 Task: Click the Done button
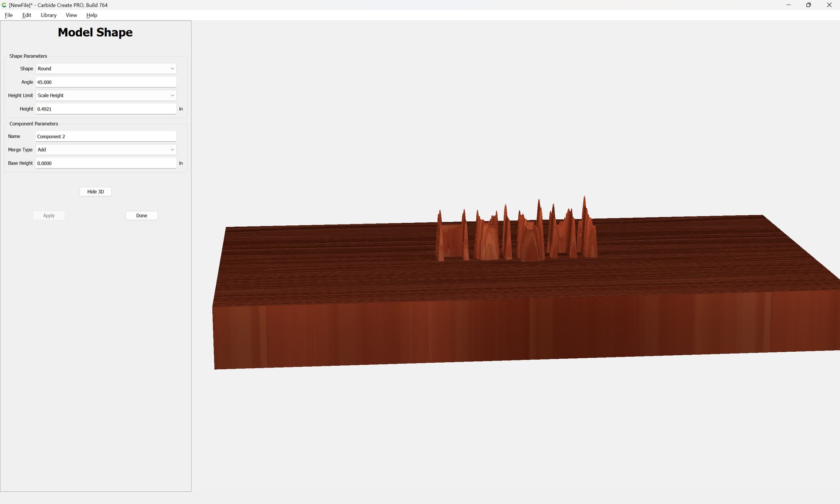[141, 216]
